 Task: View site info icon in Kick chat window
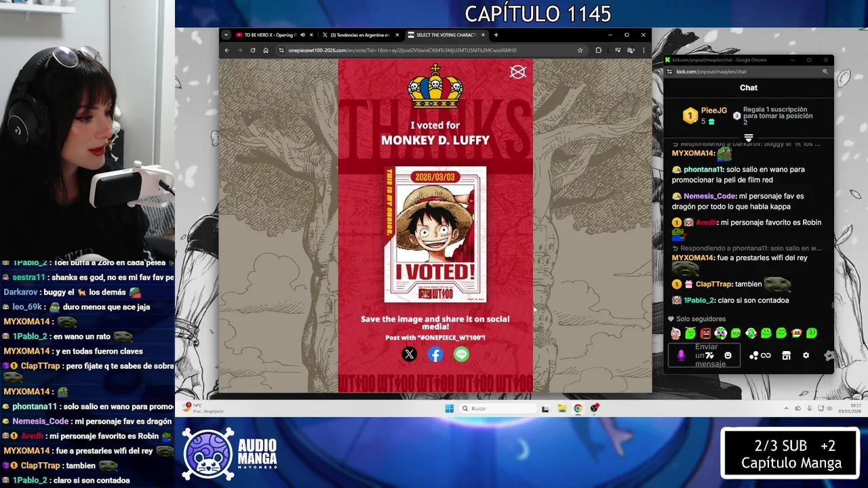point(669,71)
